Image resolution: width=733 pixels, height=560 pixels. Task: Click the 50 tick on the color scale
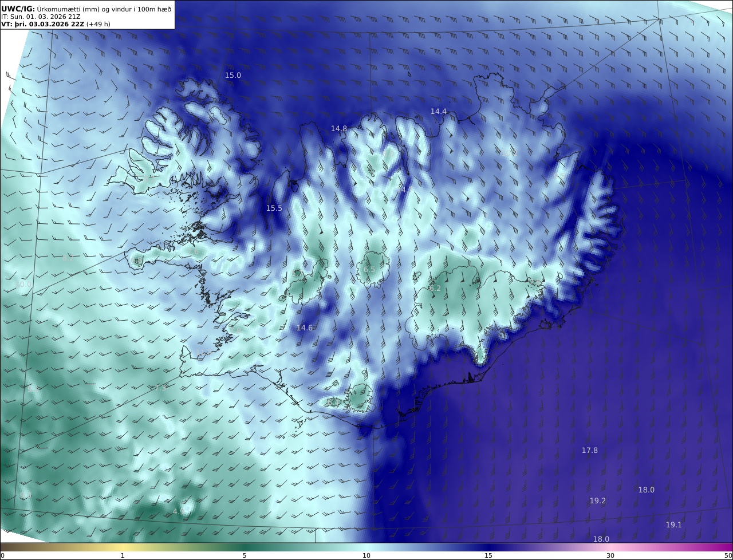coord(728,555)
